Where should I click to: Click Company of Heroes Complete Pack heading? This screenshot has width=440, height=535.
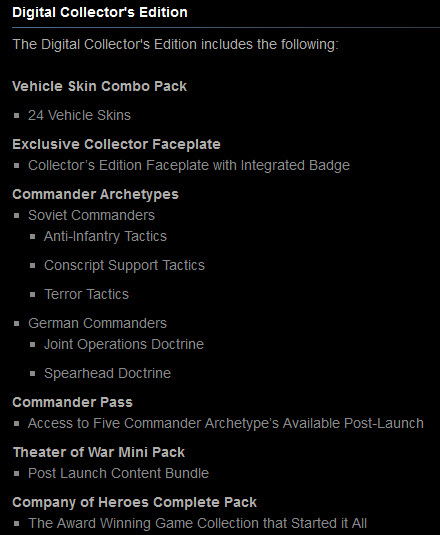(134, 503)
